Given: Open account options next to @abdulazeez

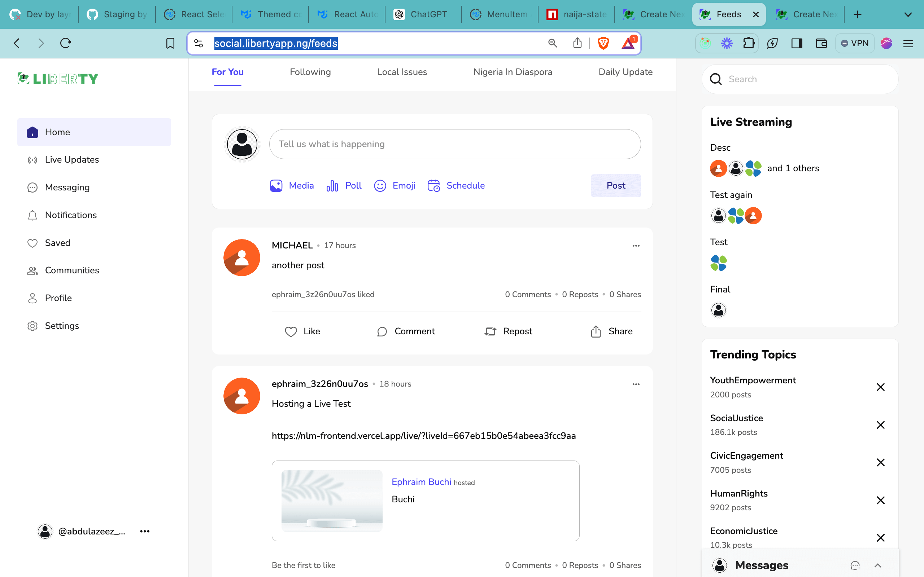Looking at the screenshot, I should point(145,531).
